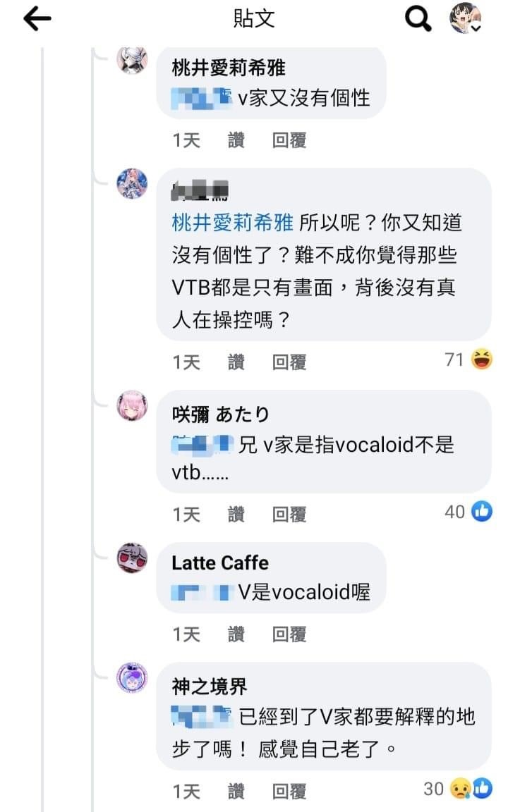Open the profile avatar dropdown menu

click(465, 18)
